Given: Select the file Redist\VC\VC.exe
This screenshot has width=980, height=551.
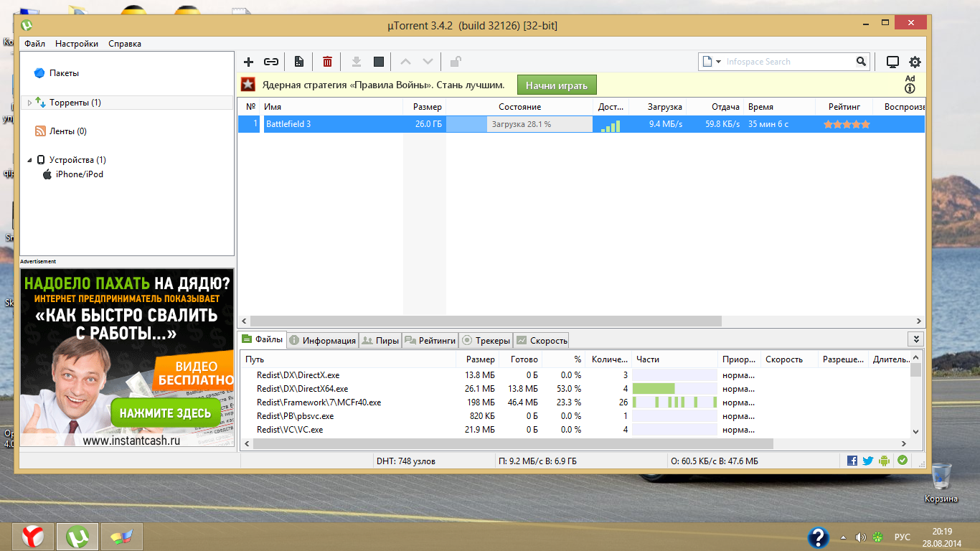Looking at the screenshot, I should [290, 430].
